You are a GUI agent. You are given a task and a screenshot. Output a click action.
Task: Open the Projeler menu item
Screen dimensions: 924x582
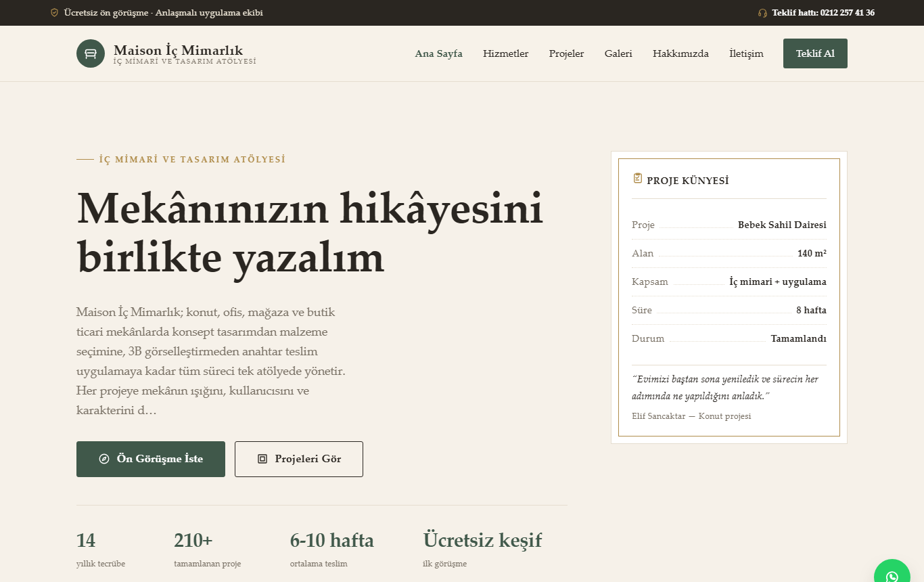point(567,53)
